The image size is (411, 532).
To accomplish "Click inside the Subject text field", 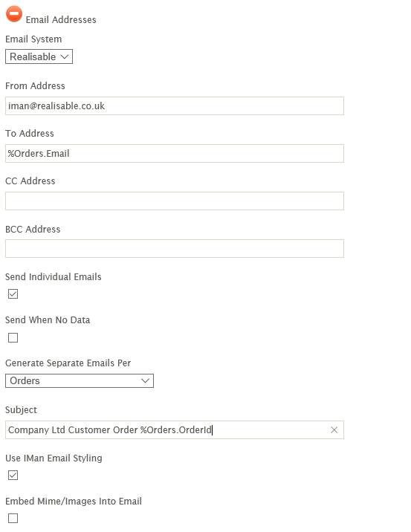I will point(168,430).
